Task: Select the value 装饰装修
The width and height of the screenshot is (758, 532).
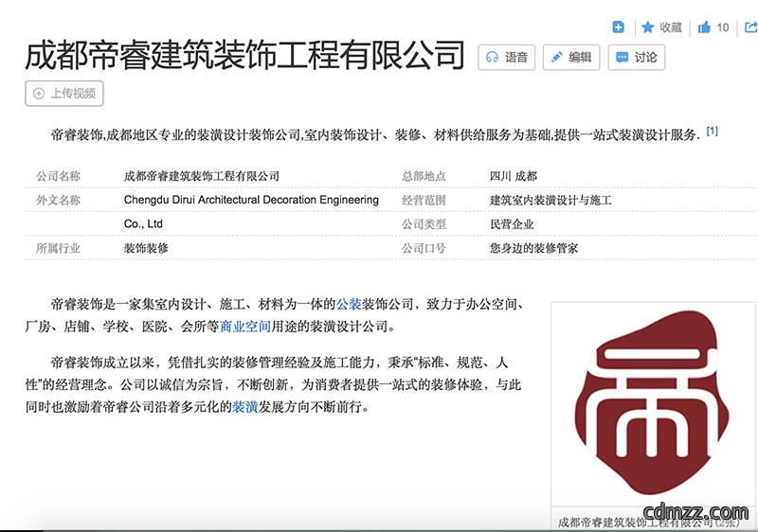Action: click(x=146, y=248)
